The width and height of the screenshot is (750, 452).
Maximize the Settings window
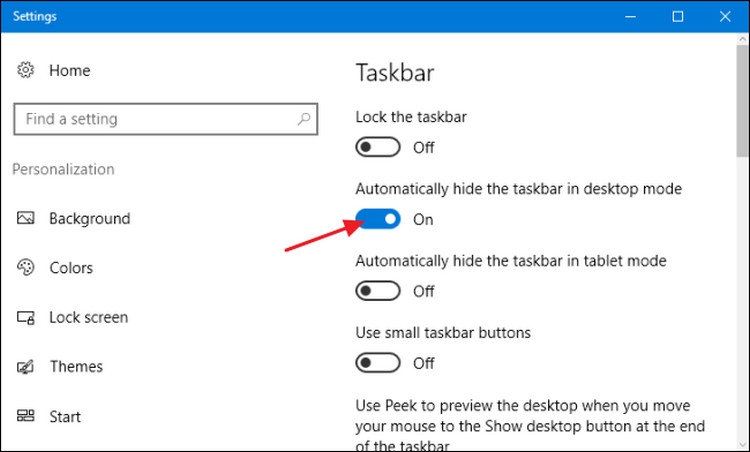coord(678,17)
